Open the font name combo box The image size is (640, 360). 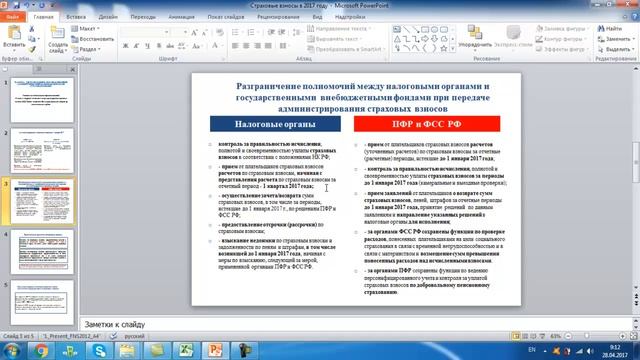point(145,32)
